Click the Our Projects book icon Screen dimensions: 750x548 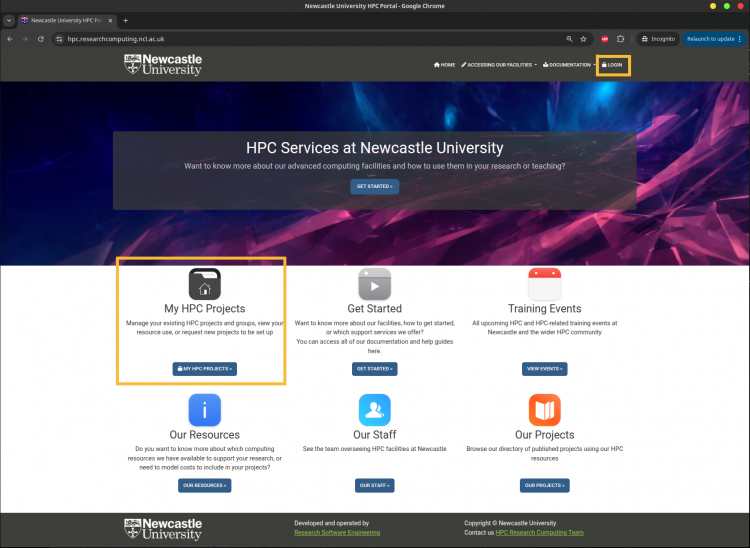(544, 410)
